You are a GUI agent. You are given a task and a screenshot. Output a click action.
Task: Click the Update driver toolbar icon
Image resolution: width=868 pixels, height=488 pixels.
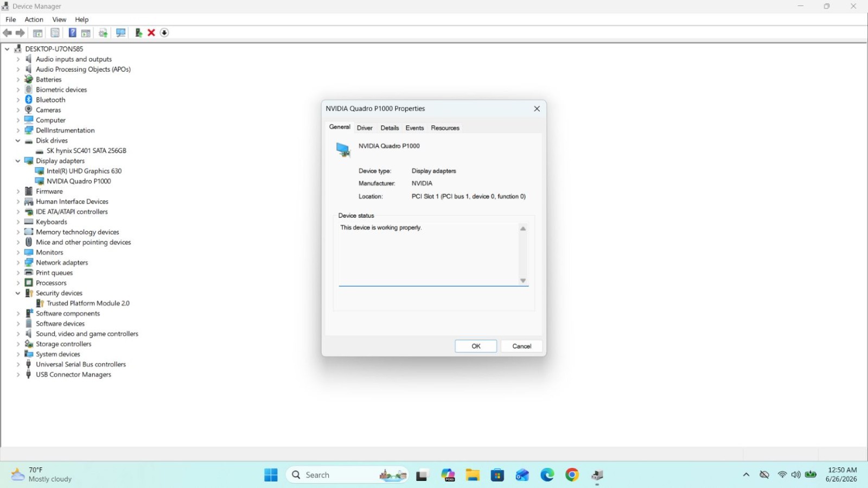coord(103,33)
